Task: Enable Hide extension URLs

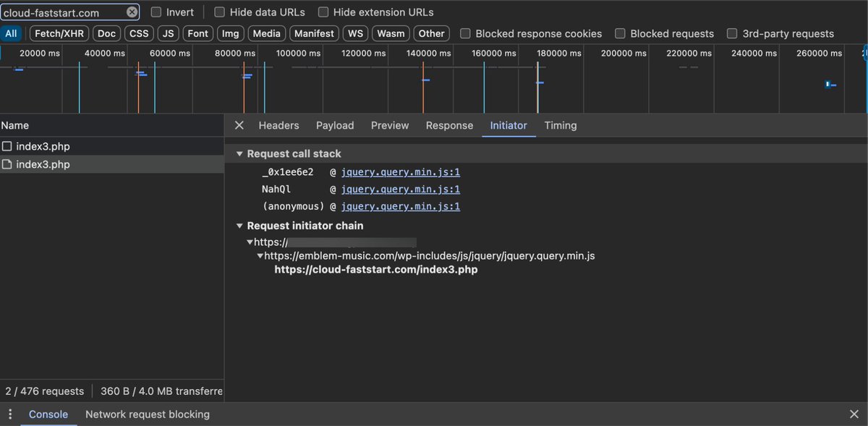Action: point(323,12)
